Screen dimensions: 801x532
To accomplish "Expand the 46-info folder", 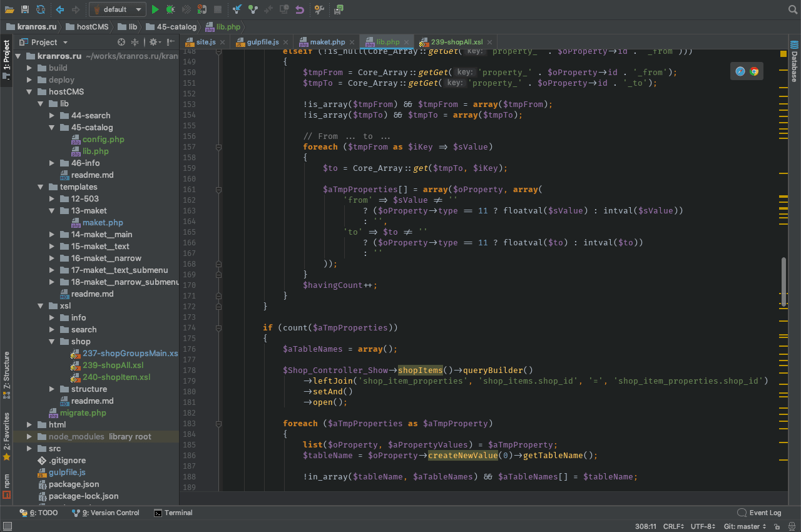I will click(x=51, y=163).
